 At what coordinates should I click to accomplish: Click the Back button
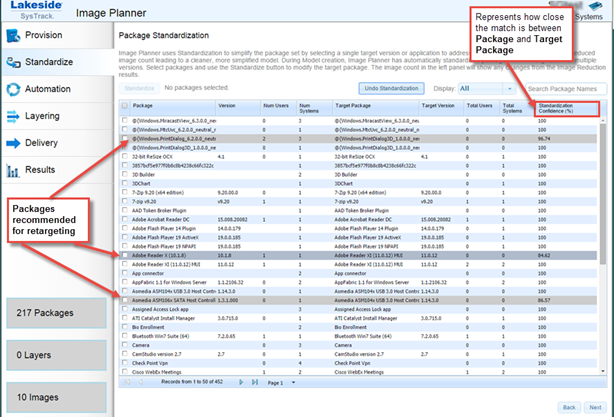point(569,407)
